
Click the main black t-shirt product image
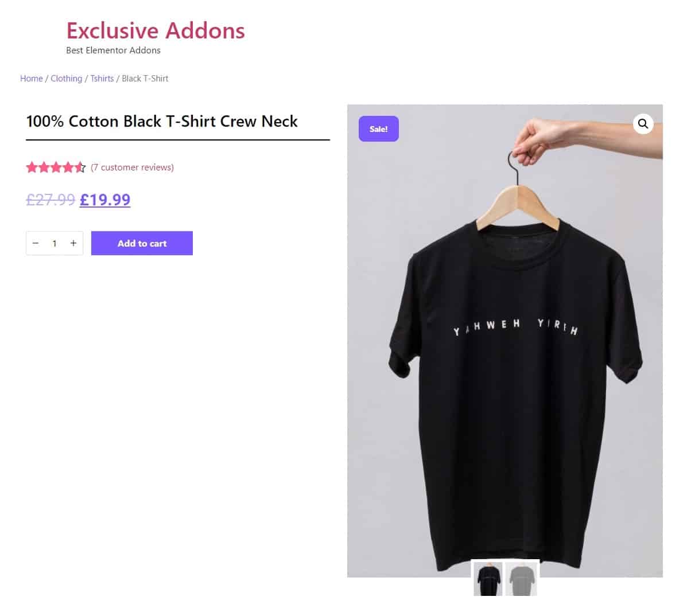504,341
